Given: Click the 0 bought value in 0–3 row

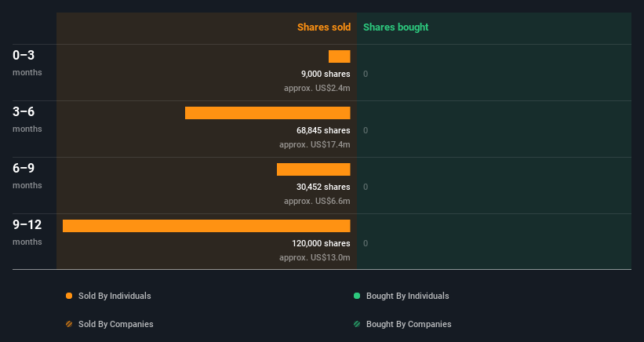Looking at the screenshot, I should pyautogui.click(x=366, y=74).
